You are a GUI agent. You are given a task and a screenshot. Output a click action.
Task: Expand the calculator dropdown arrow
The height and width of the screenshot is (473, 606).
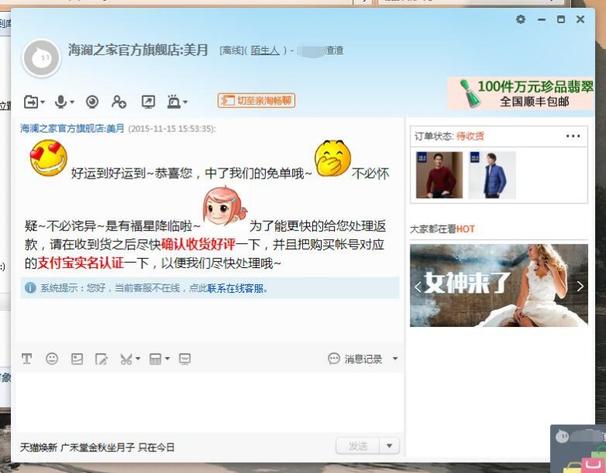click(167, 359)
